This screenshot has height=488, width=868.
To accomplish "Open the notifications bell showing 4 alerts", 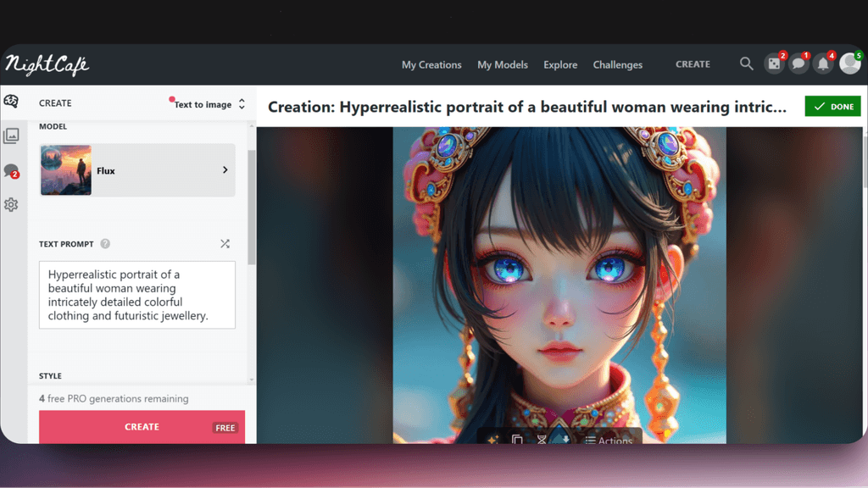I will [822, 64].
